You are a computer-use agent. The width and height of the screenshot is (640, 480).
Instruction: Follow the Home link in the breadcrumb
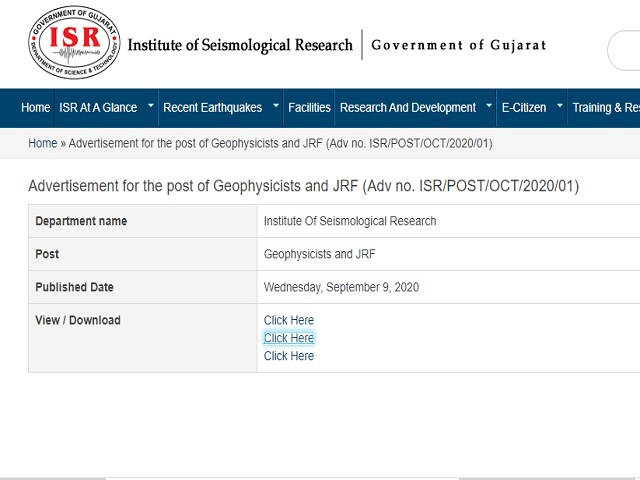coord(42,143)
